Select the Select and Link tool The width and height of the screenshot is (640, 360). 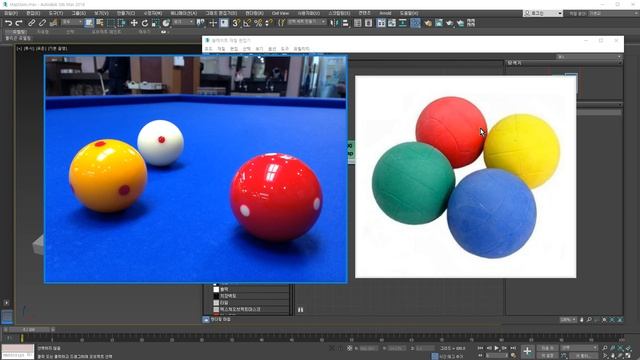pos(31,23)
